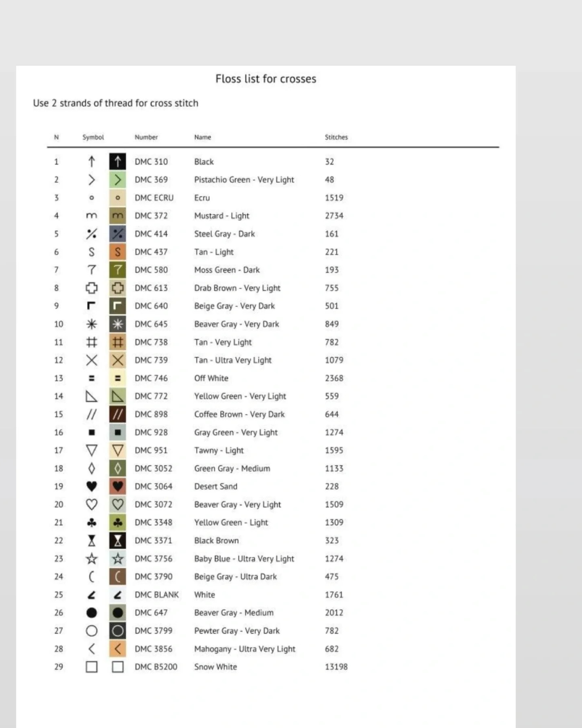The image size is (582, 728).
Task: Choose the Moss Green - Dark color swatch
Action: point(118,270)
